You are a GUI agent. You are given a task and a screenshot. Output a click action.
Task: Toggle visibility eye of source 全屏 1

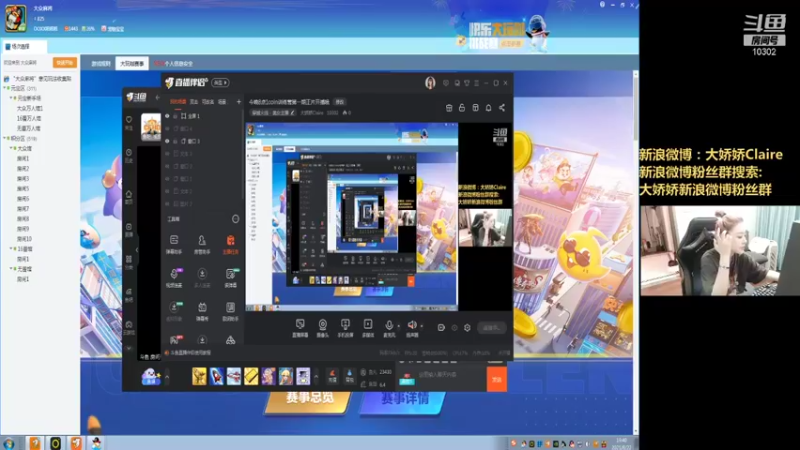tap(167, 116)
